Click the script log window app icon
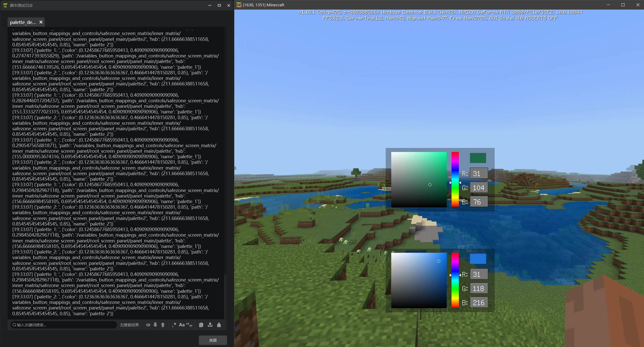This screenshot has width=644, height=347. point(5,5)
